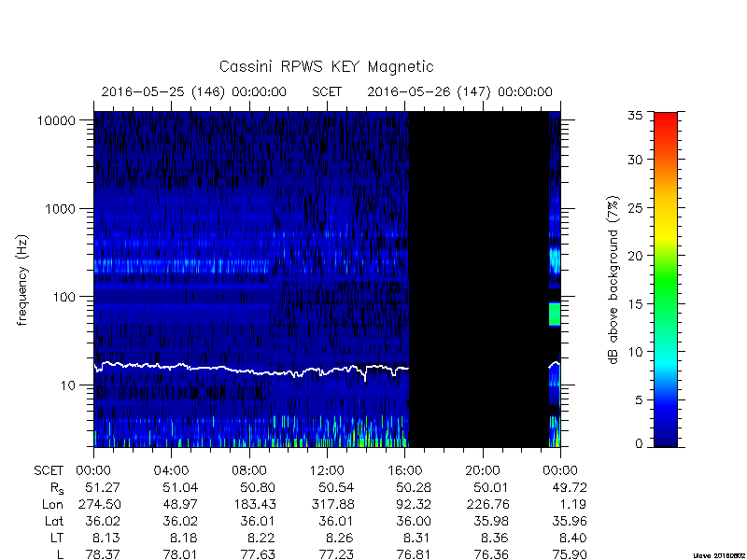Click the Lon value '274.50'
Viewport: 747px width, 560px height.
(99, 504)
